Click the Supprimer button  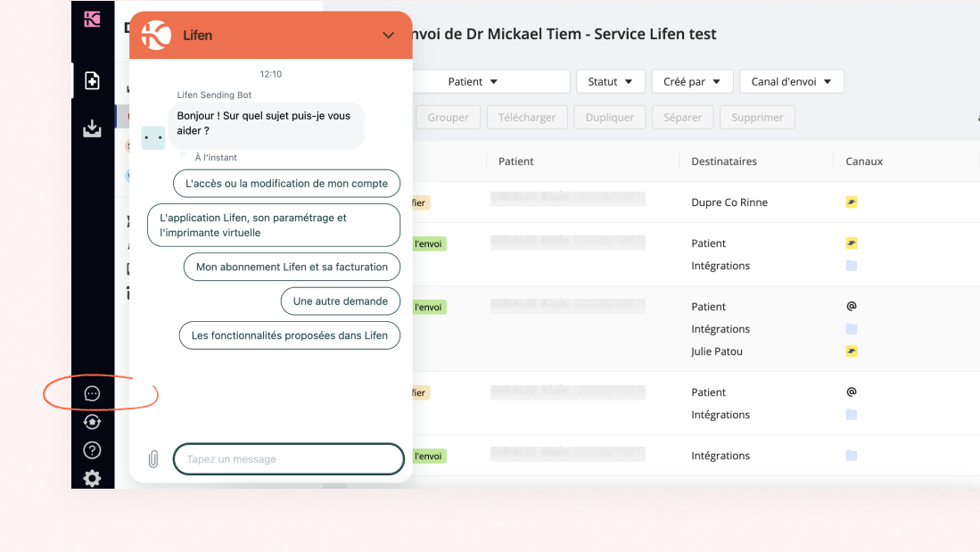tap(757, 118)
